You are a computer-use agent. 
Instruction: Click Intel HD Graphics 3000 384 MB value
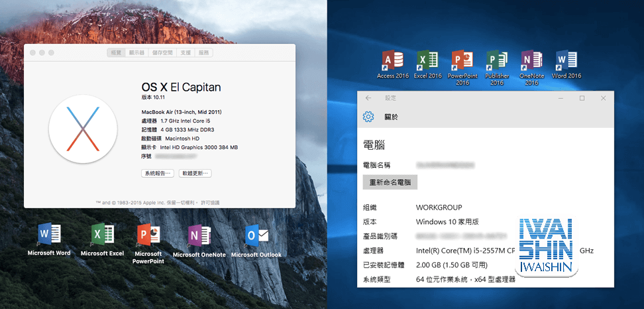[x=199, y=147]
